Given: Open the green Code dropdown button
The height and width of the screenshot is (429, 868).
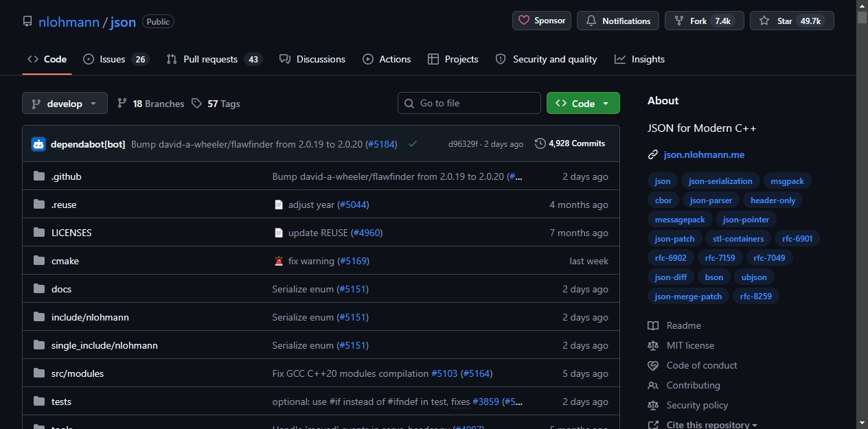Looking at the screenshot, I should tap(583, 103).
